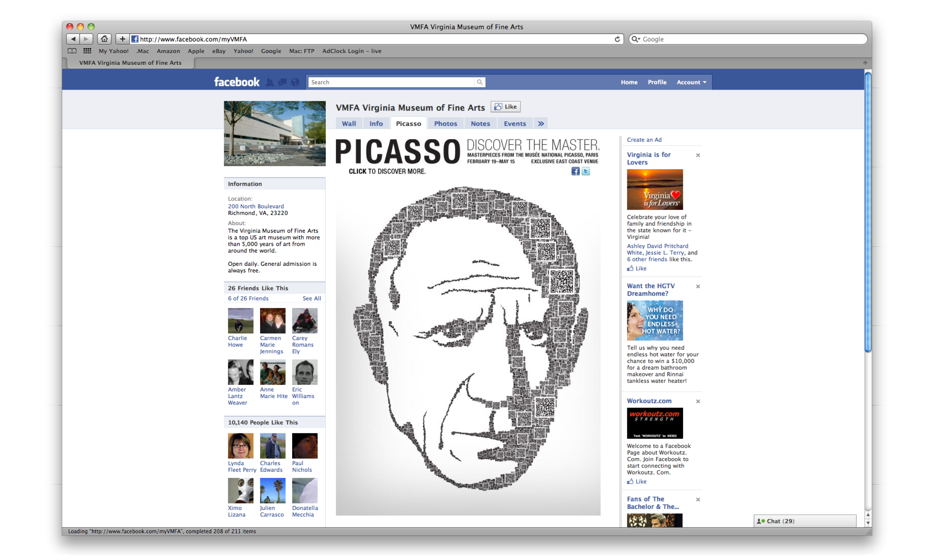This screenshot has width=934, height=560.
Task: Open Lynda Fleet Perry's profile photo
Action: (x=241, y=446)
